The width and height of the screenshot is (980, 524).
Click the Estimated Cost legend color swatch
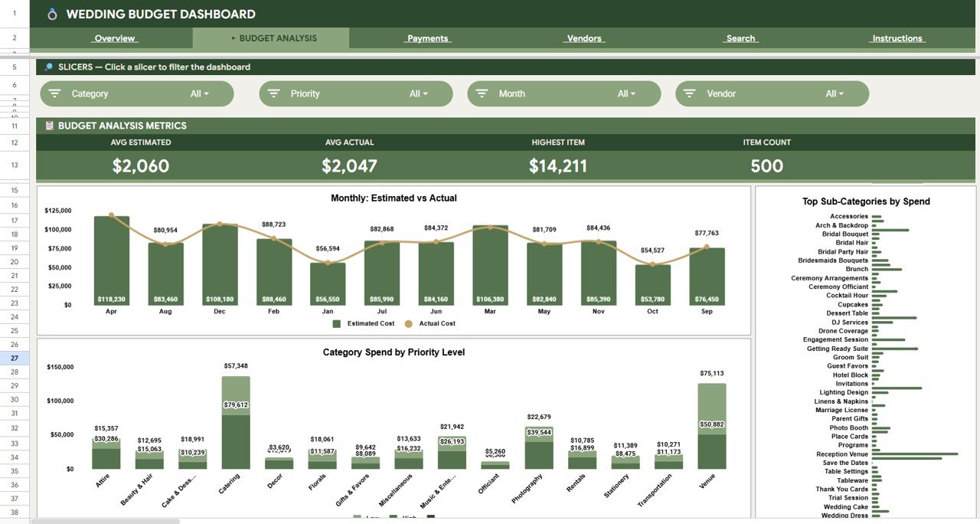click(336, 323)
